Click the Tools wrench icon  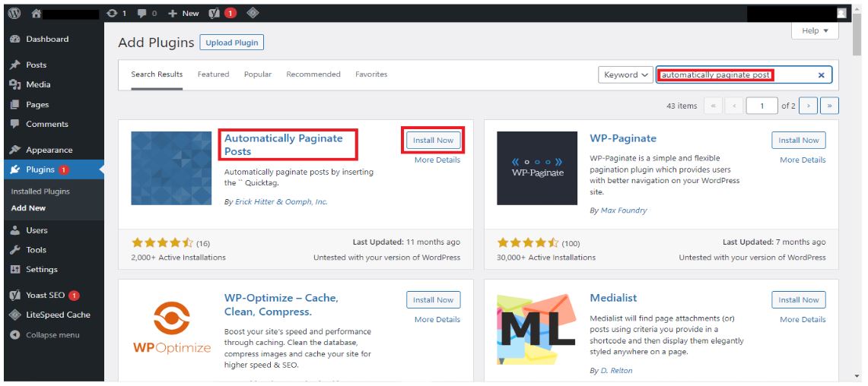tap(15, 250)
